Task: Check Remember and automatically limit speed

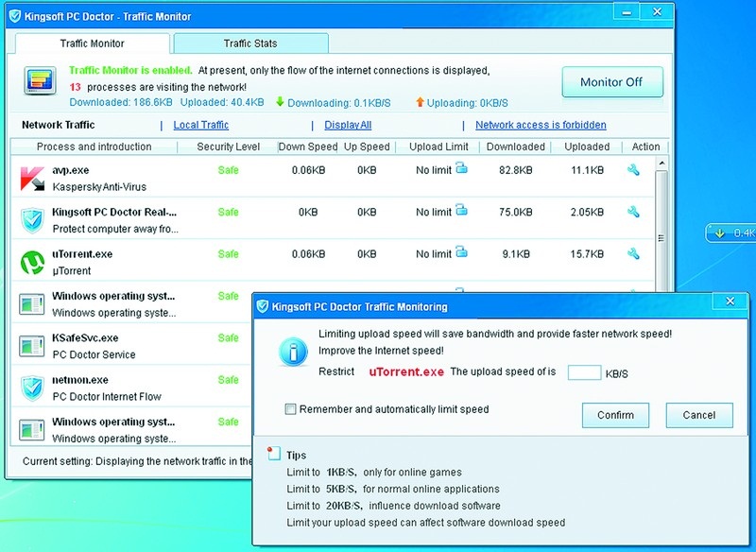Action: 290,409
